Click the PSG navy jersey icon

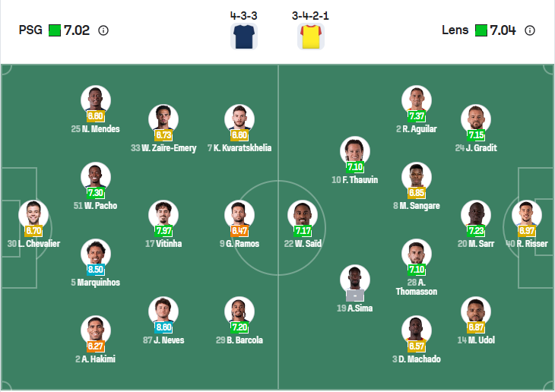tap(243, 36)
